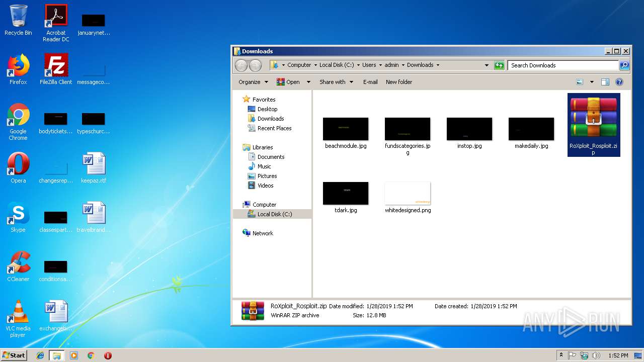Open the Recycle Bin desktop icon
This screenshot has width=644, height=362.
coord(18,21)
